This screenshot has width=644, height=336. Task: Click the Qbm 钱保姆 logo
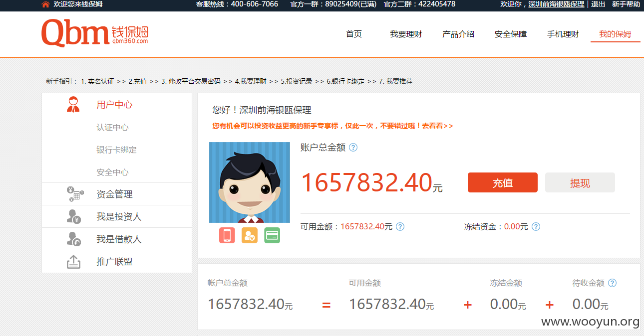(95, 33)
